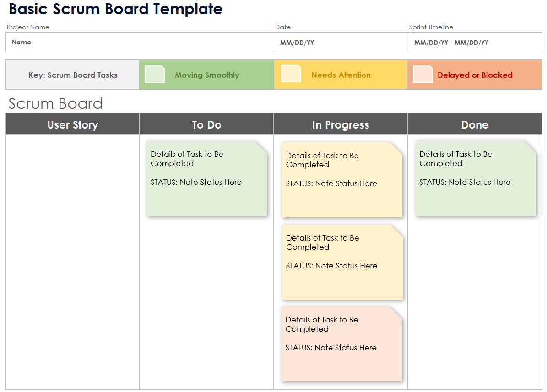Click the red Delayed or Blocked note icon
Screen dimensions: 547x392
click(x=422, y=74)
